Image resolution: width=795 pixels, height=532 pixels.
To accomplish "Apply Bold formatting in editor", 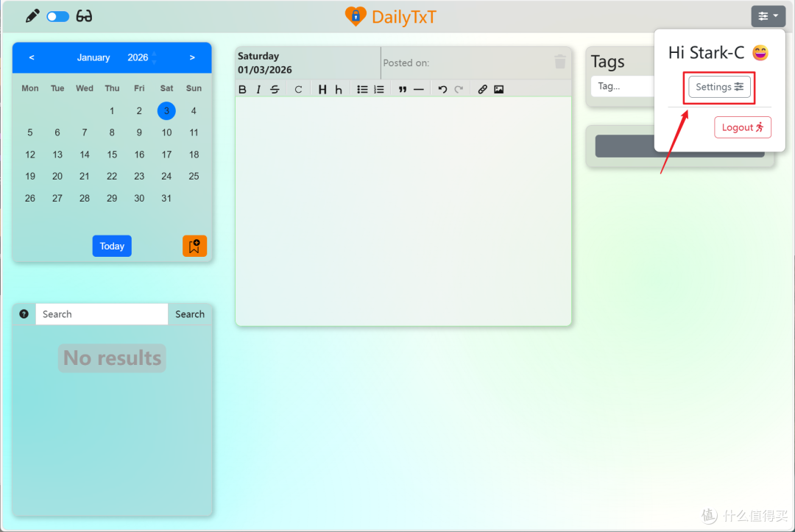I will click(242, 90).
